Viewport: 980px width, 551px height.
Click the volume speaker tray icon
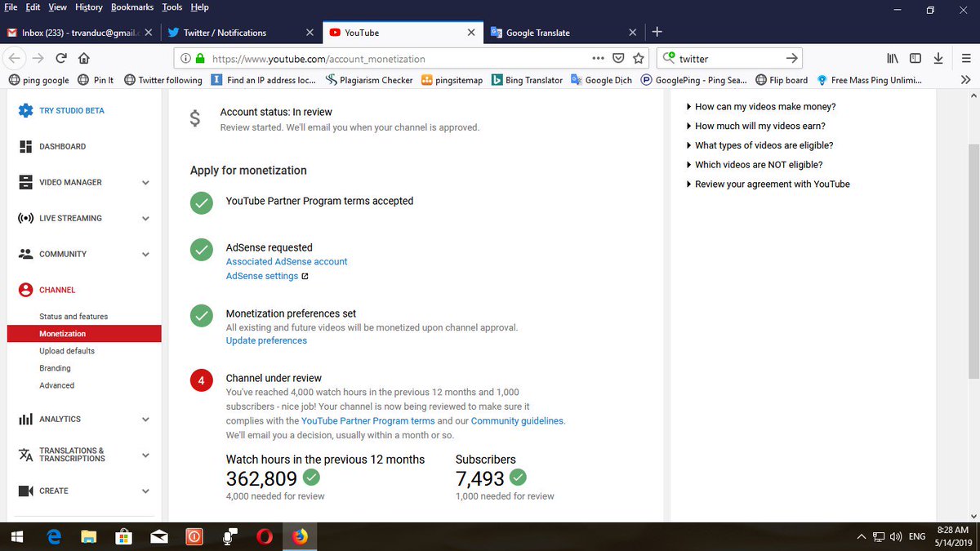point(896,536)
